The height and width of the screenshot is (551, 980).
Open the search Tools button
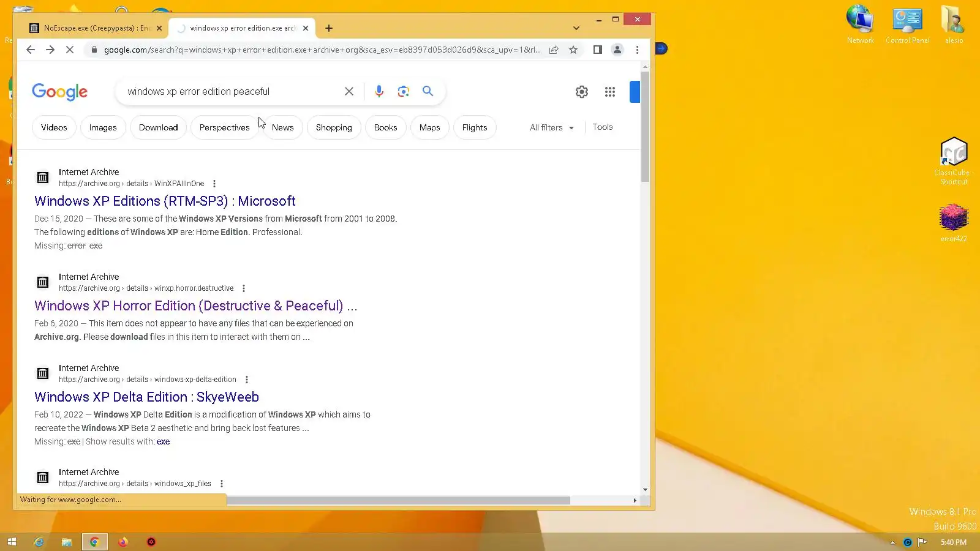coord(603,127)
